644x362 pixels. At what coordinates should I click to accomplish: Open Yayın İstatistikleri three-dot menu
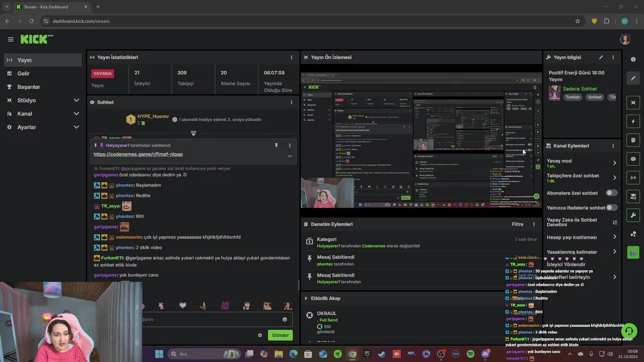pos(291,57)
